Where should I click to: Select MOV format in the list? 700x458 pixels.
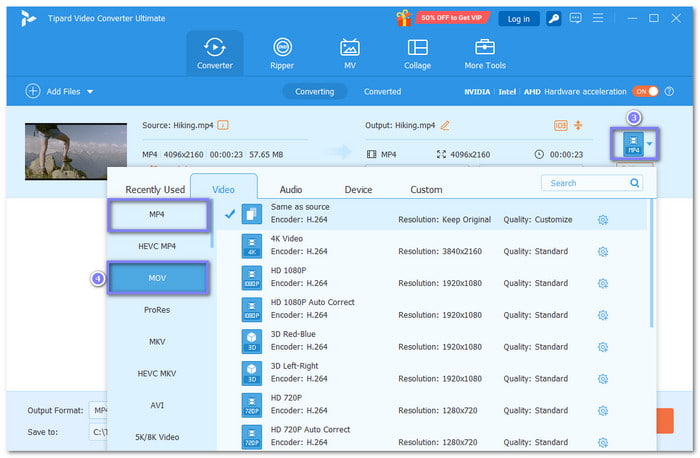(157, 278)
